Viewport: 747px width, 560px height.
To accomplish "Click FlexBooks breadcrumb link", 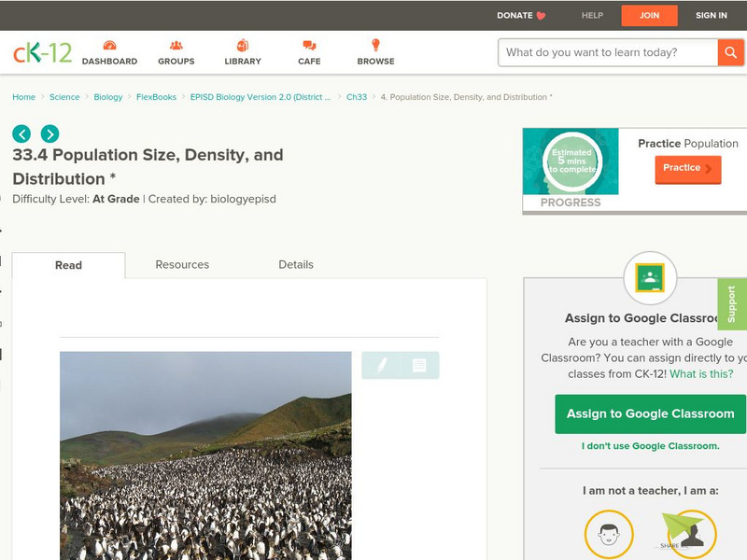I will coord(156,97).
